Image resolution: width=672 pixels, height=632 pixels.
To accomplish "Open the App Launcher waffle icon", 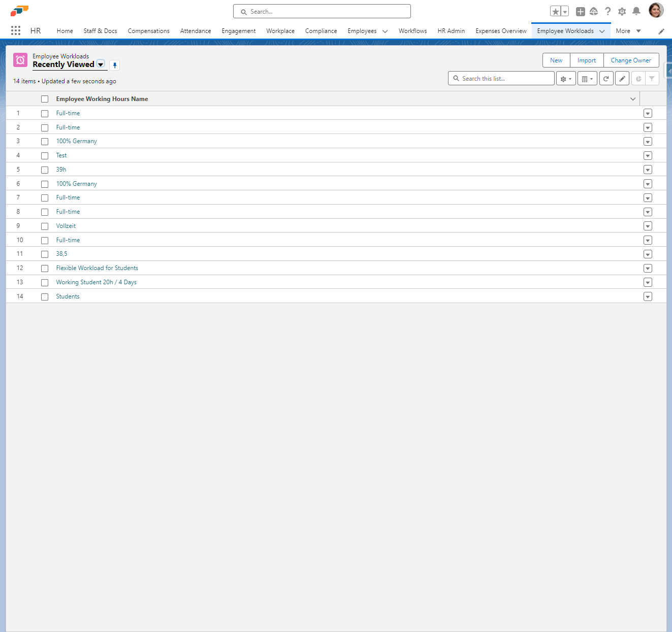I will coord(15,30).
